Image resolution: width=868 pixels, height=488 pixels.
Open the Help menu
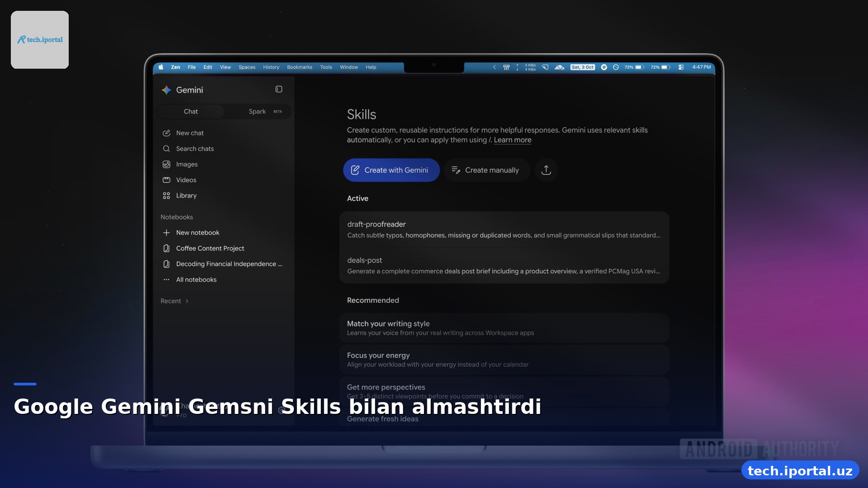371,67
